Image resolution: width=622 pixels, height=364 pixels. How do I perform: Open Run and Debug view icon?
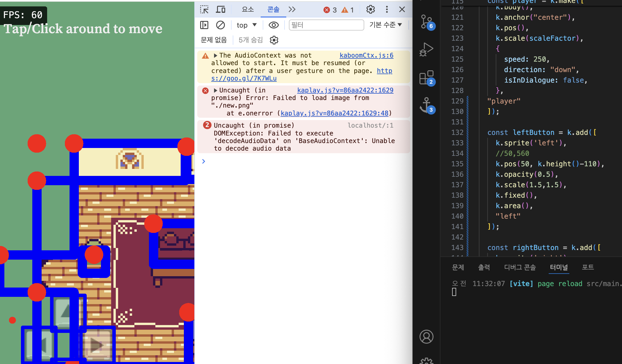pyautogui.click(x=426, y=49)
